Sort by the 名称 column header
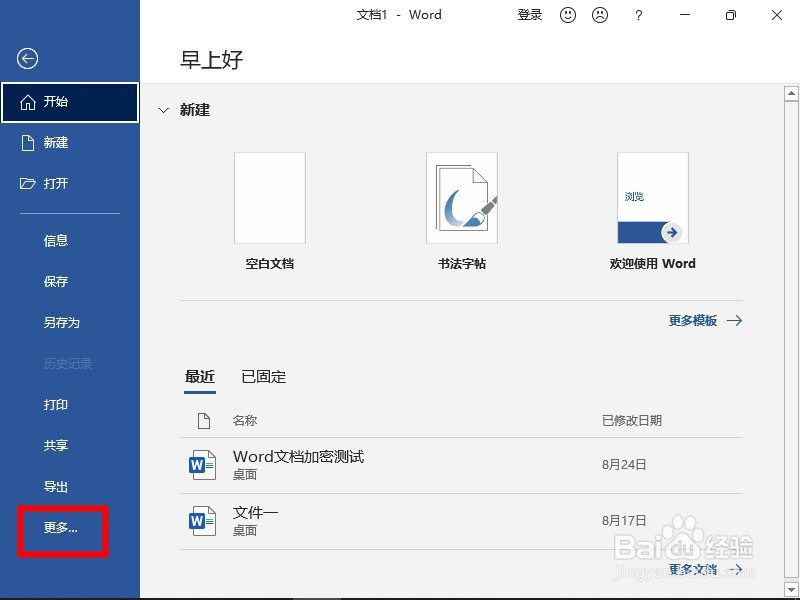The image size is (800, 600). [245, 420]
